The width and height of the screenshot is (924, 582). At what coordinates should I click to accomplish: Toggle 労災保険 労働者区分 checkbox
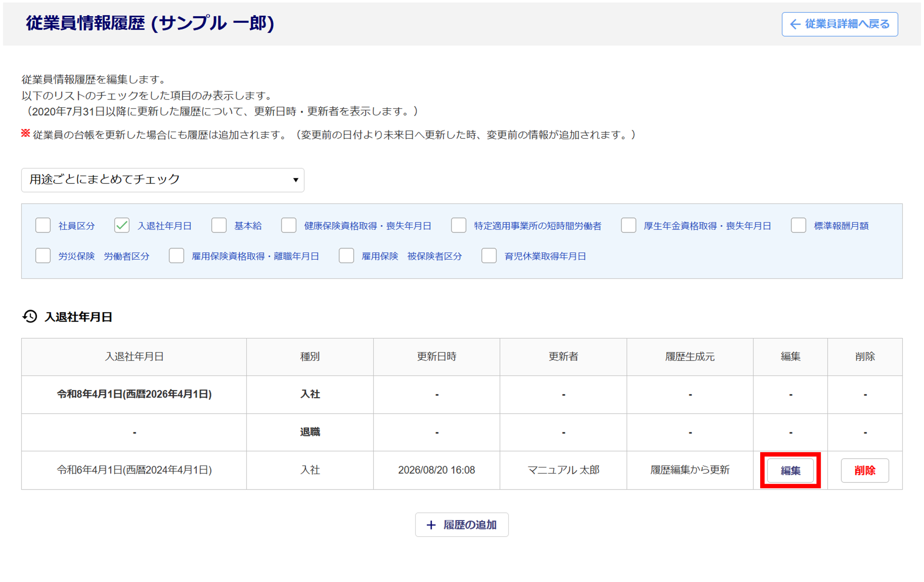pos(43,255)
